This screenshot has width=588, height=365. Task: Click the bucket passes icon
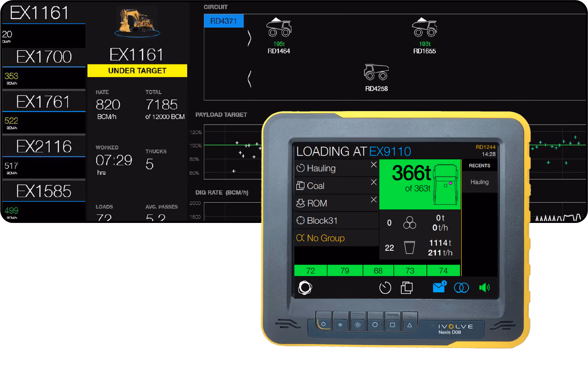410,247
